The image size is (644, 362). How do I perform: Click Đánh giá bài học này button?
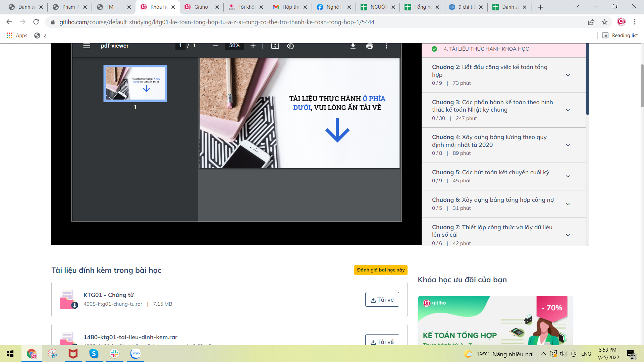point(380,270)
